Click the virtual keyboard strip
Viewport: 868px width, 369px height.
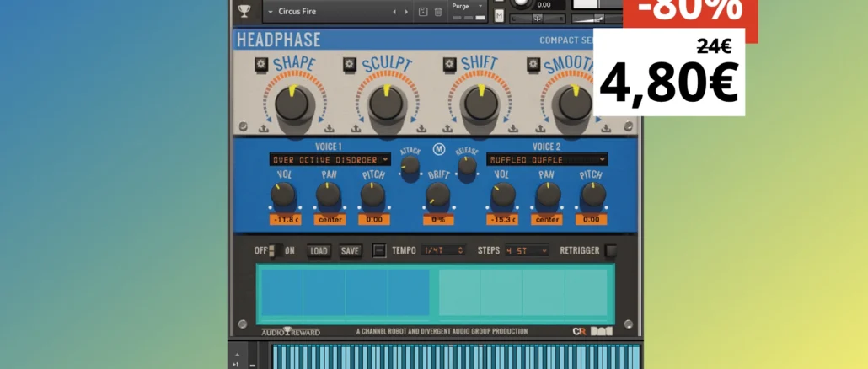coord(456,356)
